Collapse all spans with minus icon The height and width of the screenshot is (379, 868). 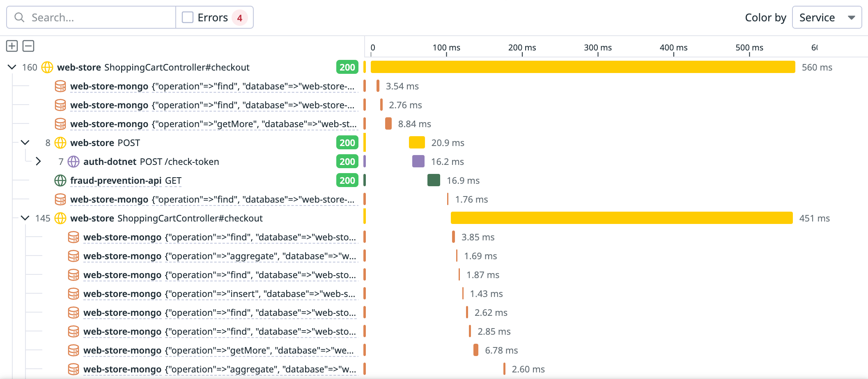[28, 46]
